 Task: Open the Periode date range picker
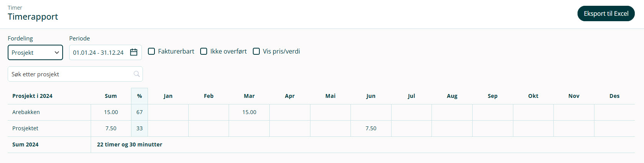click(98, 52)
